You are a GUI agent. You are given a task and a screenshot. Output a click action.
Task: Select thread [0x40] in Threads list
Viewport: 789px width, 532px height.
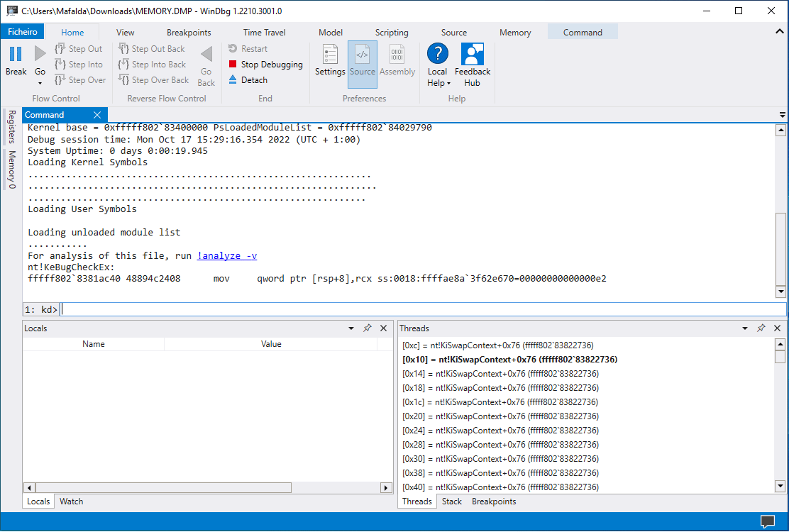pyautogui.click(x=500, y=487)
